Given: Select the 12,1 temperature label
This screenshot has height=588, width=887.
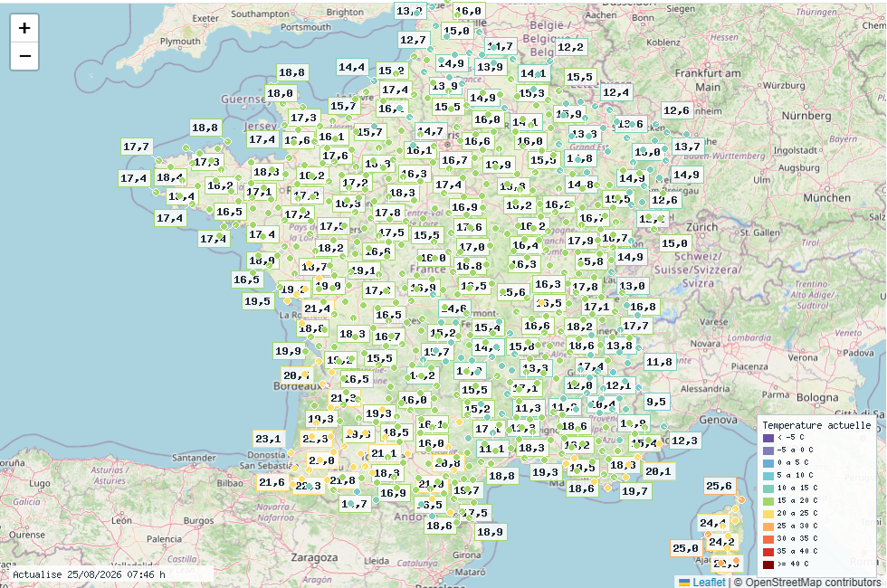Looking at the screenshot, I should click(618, 385).
